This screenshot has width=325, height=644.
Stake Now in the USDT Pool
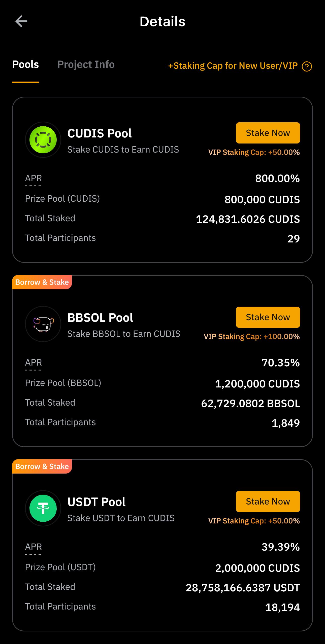(x=268, y=502)
